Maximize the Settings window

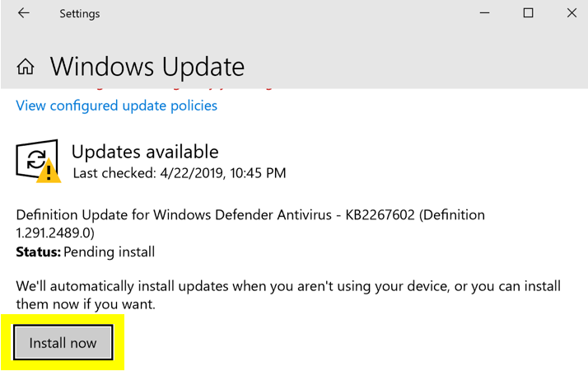tap(529, 13)
